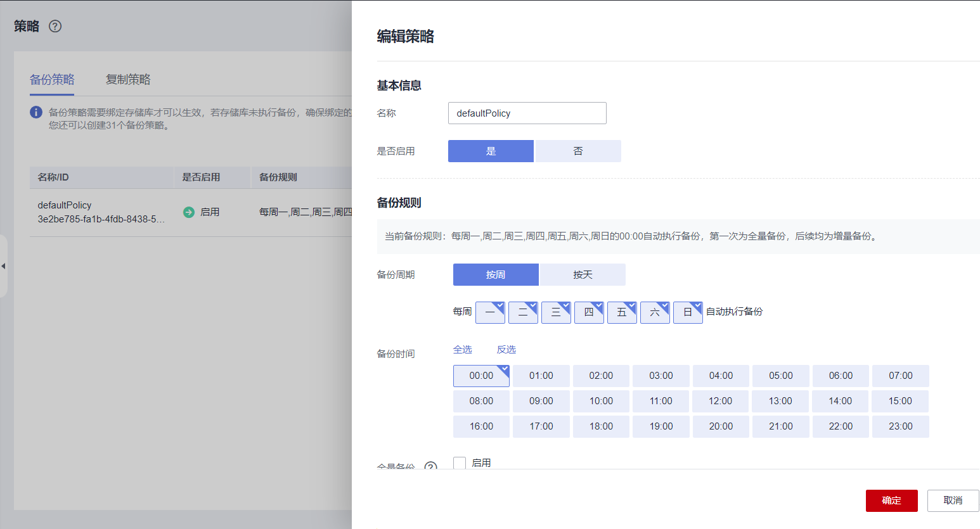Collapse the left sidebar arrow handle
This screenshot has height=529, width=980.
point(3,266)
